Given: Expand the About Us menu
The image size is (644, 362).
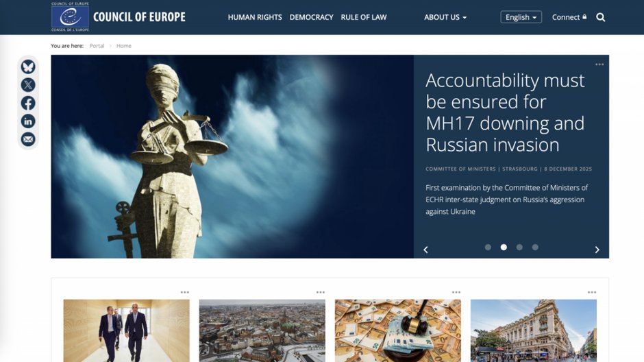Looking at the screenshot, I should [x=445, y=17].
